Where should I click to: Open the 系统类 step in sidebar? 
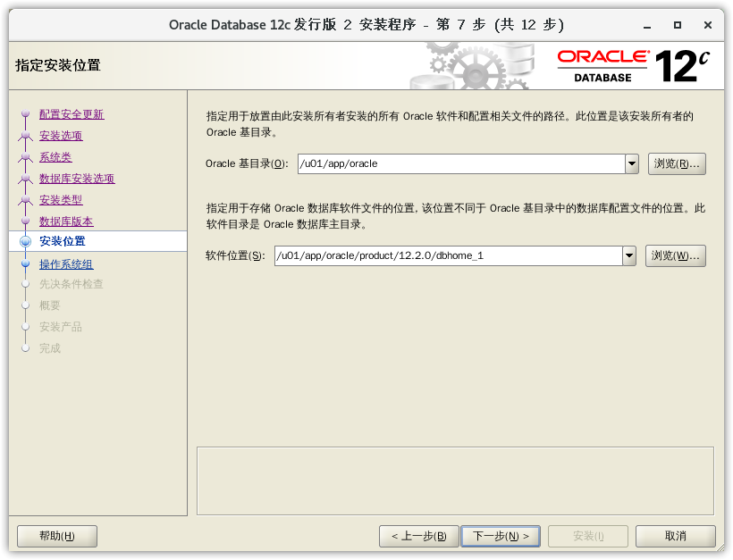(x=55, y=157)
